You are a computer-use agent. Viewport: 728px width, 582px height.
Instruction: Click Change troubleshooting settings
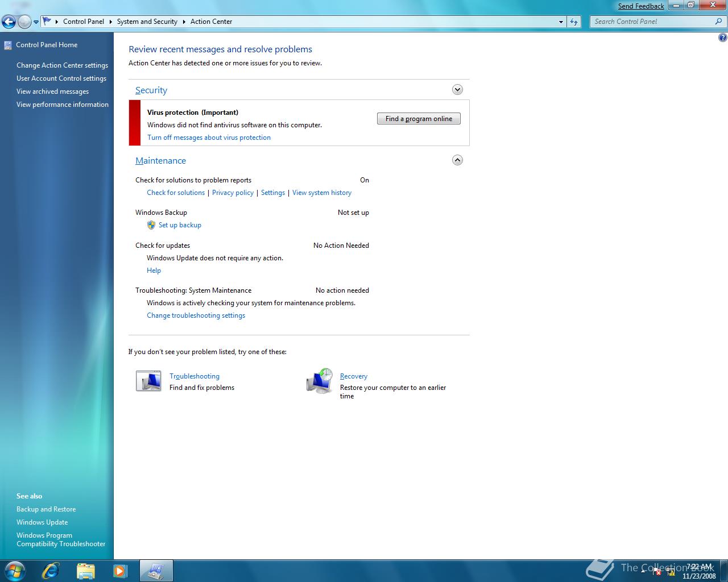pyautogui.click(x=196, y=315)
